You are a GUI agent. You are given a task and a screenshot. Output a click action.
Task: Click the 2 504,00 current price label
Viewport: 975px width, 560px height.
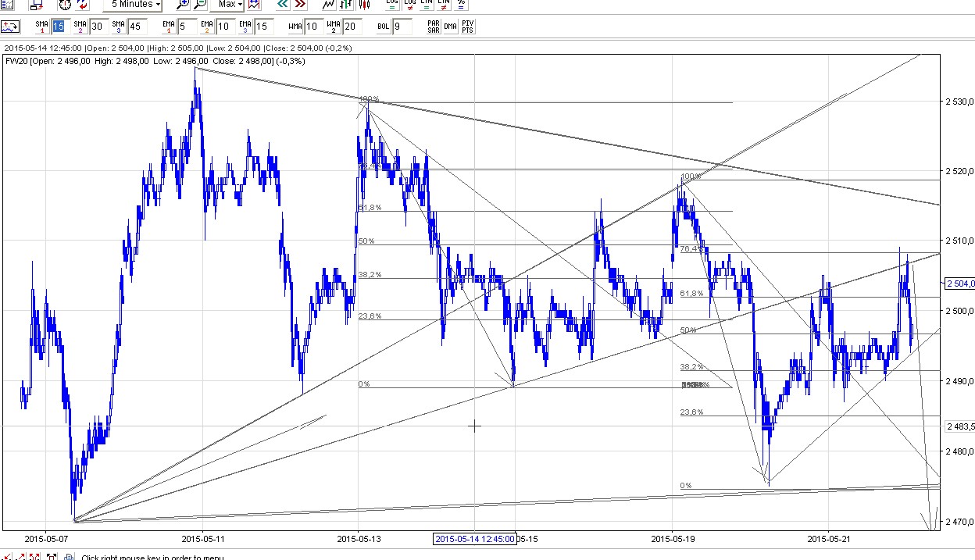click(x=960, y=284)
